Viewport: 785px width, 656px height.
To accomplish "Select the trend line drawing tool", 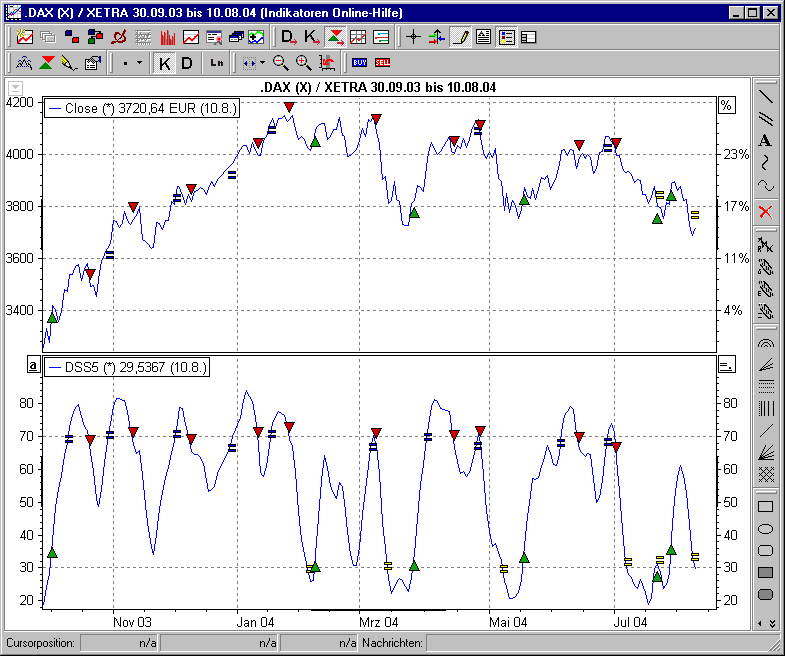I will [765, 97].
